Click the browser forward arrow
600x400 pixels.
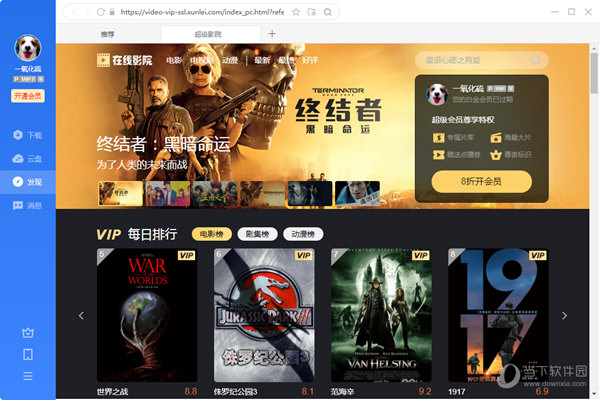point(87,12)
